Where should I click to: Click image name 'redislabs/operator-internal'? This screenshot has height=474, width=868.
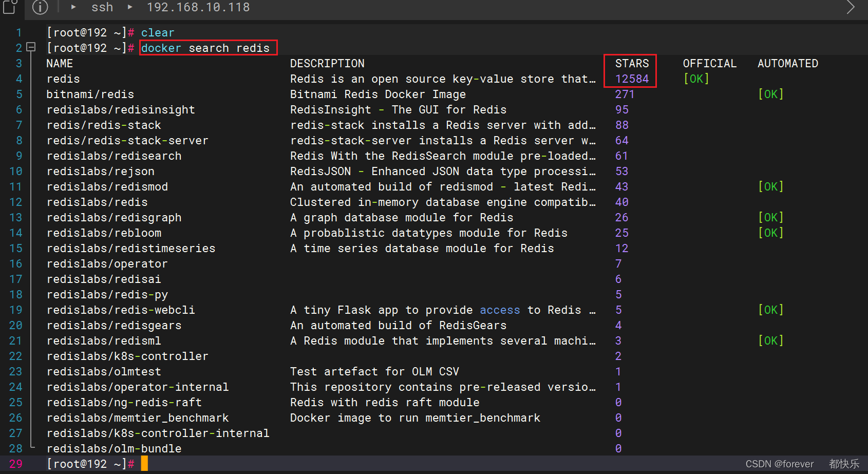click(138, 387)
